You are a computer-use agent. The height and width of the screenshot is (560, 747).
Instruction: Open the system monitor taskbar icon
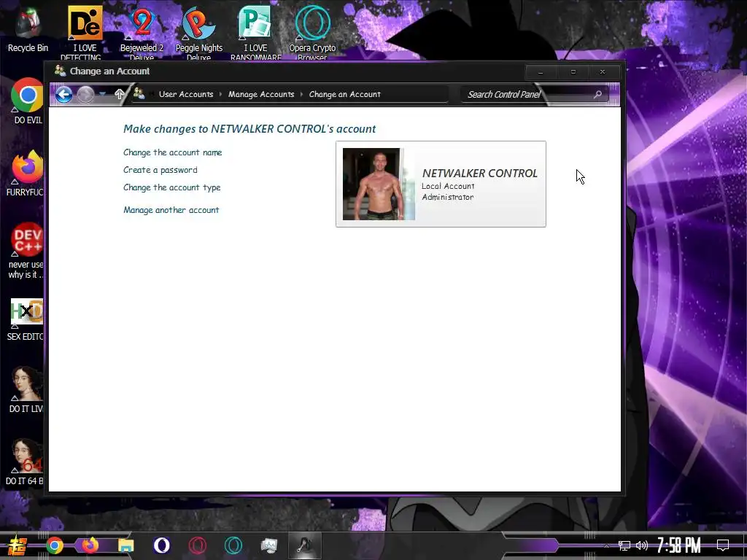[x=269, y=545]
